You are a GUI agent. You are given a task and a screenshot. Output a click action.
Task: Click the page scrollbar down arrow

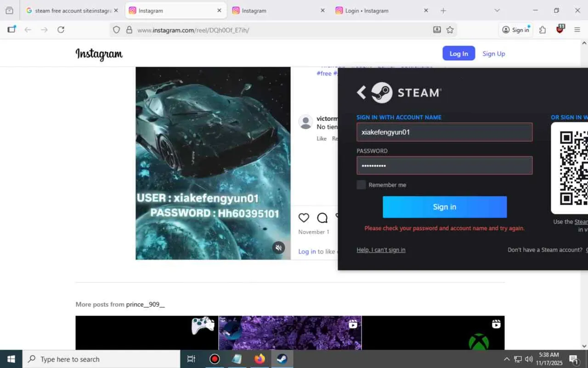point(584,346)
